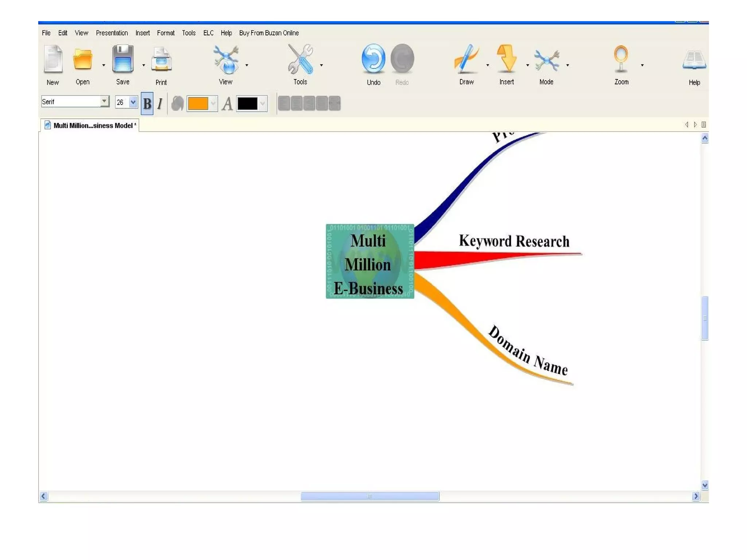Toggle italic text formatting
The height and width of the screenshot is (560, 747).
pyautogui.click(x=160, y=104)
